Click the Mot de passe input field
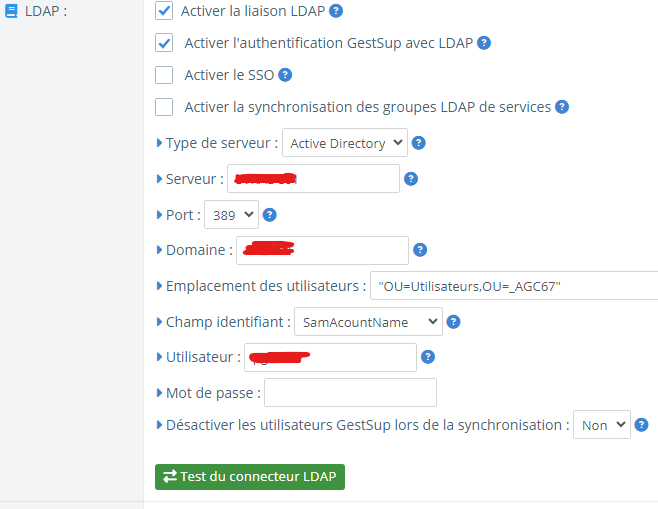The image size is (658, 509). point(350,393)
